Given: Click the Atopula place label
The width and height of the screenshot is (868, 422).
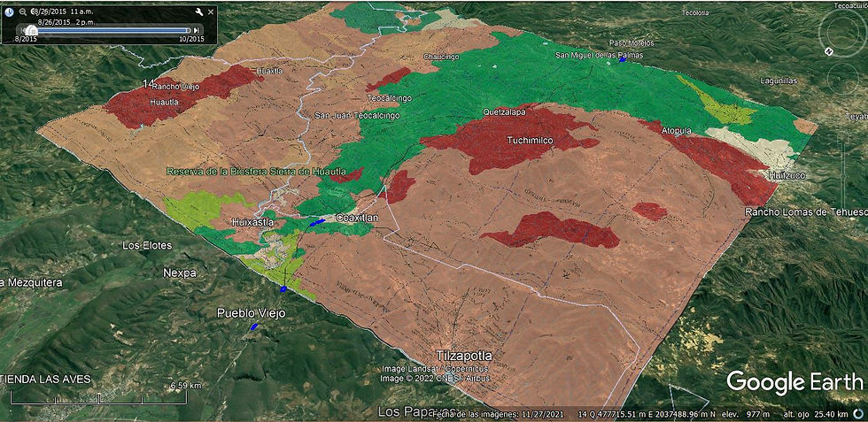Looking at the screenshot, I should coord(677,131).
